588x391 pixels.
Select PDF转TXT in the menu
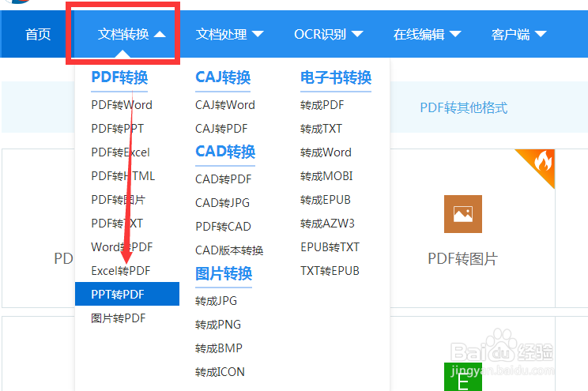[117, 224]
